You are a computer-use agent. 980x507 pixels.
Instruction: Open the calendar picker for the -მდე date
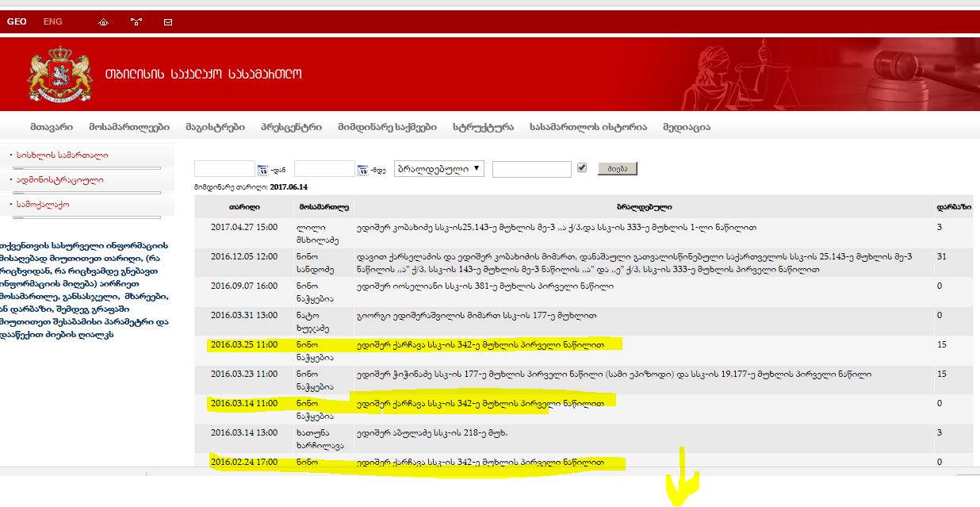point(363,169)
